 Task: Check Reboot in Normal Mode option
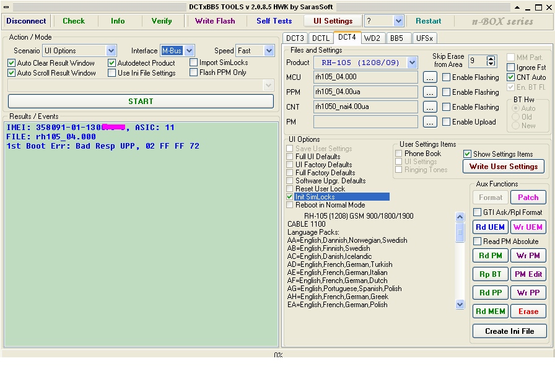290,205
